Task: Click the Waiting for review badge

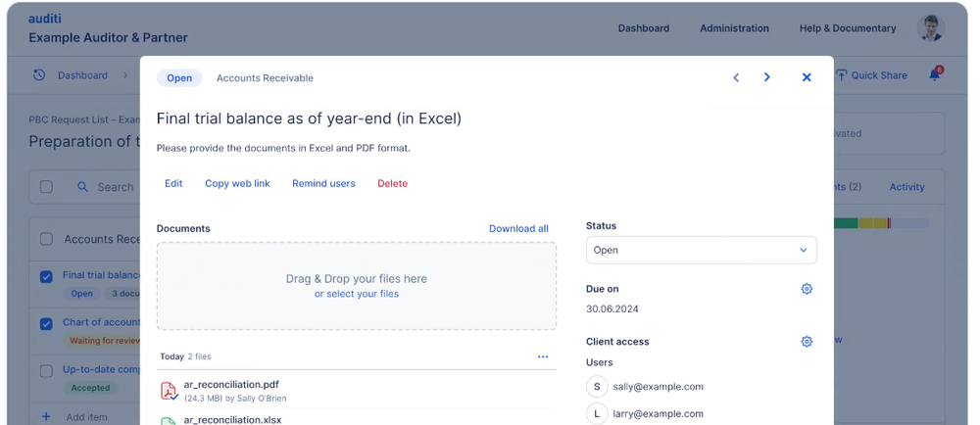Action: (x=102, y=341)
